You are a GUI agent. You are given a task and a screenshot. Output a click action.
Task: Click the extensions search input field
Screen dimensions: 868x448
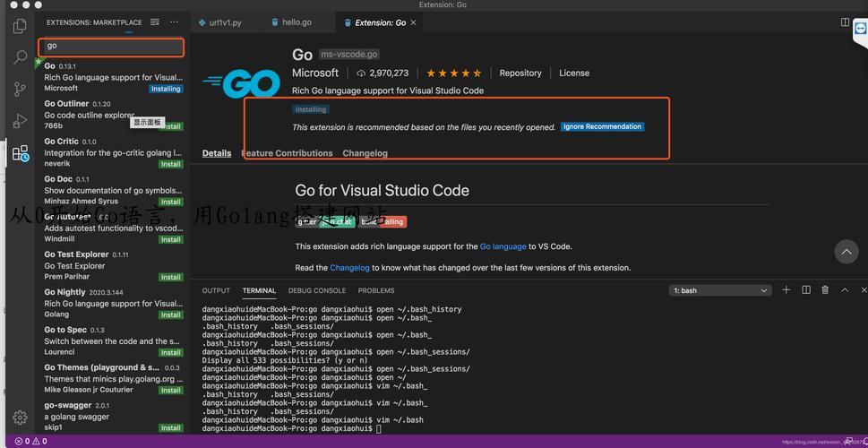point(110,46)
